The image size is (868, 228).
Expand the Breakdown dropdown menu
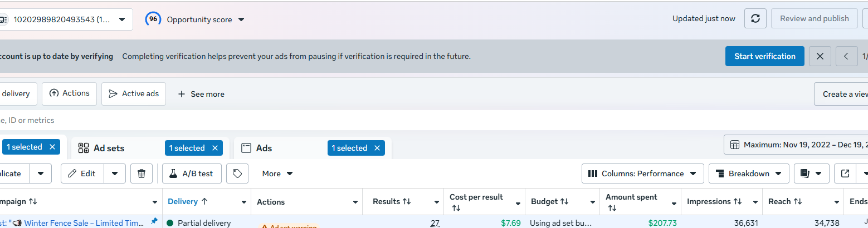click(x=749, y=174)
